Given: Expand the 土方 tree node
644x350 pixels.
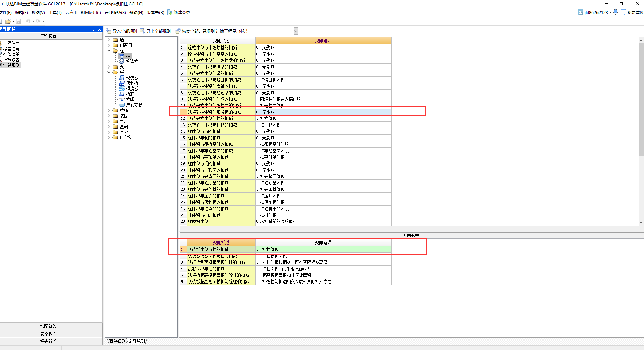Looking at the screenshot, I should coord(109,121).
